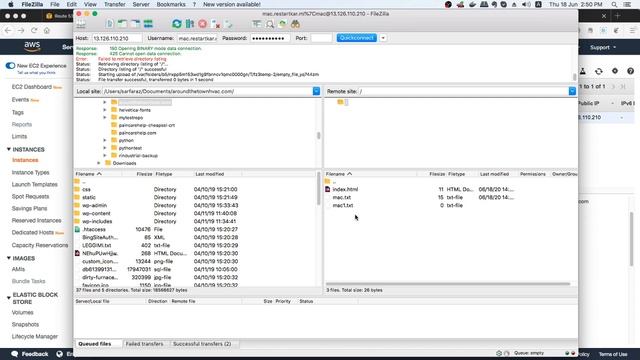Switch to Successful transfers (2) tab
Viewport: 640px width, 360px height.
[202, 344]
